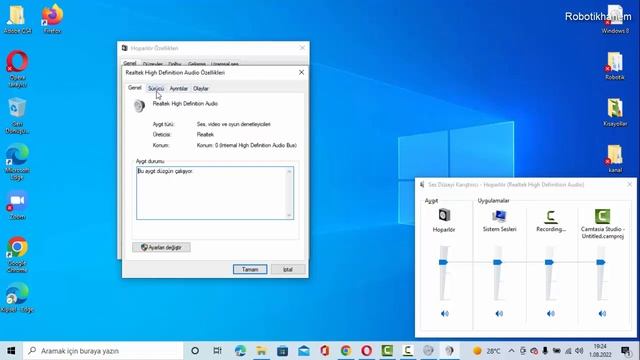Select the Geri Dönüşüm recycle bin icon
The height and width of the screenshot is (360, 640).
tap(17, 116)
